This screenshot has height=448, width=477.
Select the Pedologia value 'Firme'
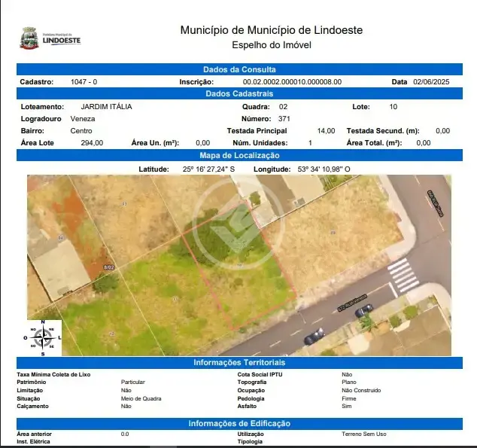pos(349,399)
